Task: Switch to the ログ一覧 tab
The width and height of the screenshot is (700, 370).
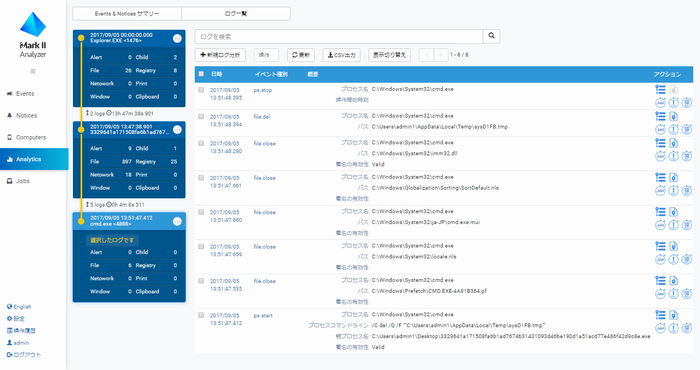Action: pyautogui.click(x=236, y=13)
